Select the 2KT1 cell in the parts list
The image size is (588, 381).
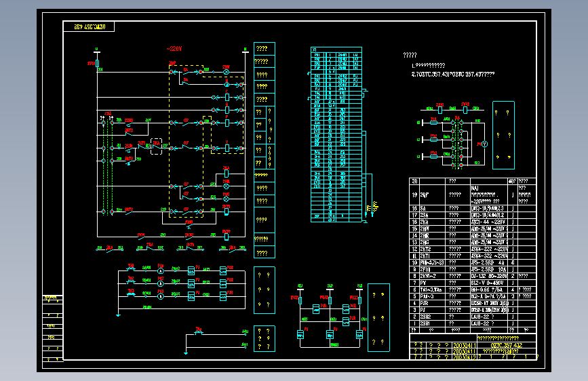point(431,256)
